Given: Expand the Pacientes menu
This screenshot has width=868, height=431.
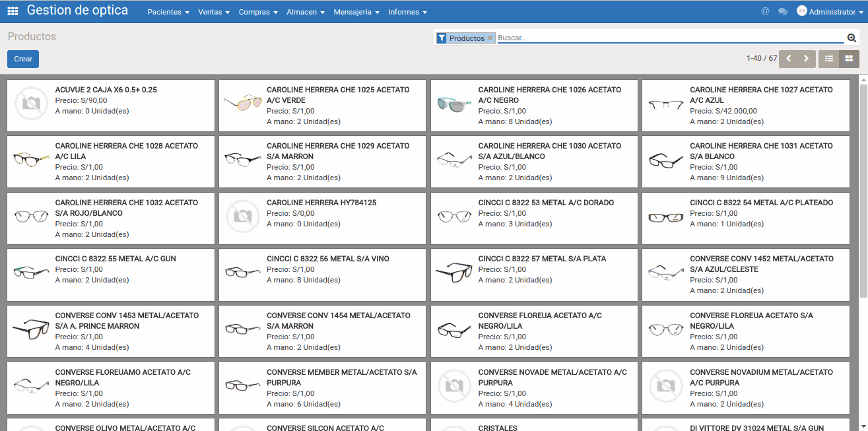Looking at the screenshot, I should click(x=168, y=12).
